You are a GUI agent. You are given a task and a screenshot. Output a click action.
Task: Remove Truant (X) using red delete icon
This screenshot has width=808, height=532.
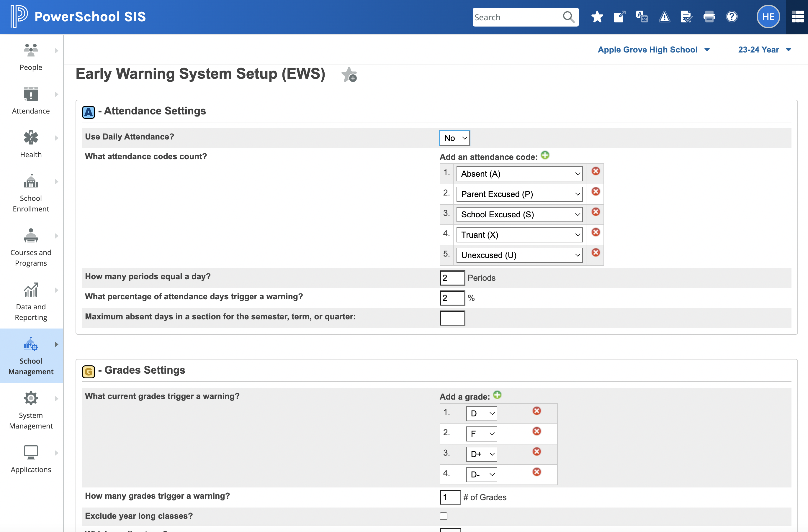tap(595, 232)
